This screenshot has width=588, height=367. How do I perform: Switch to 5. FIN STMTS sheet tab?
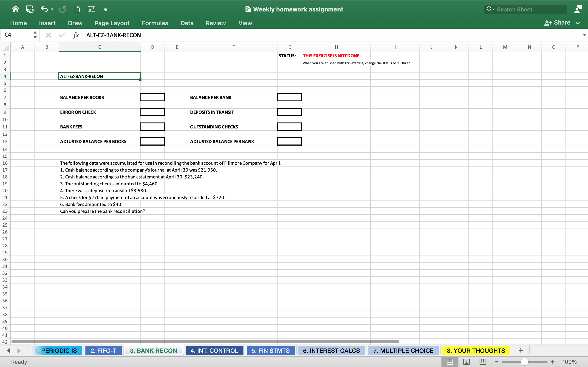(270, 350)
